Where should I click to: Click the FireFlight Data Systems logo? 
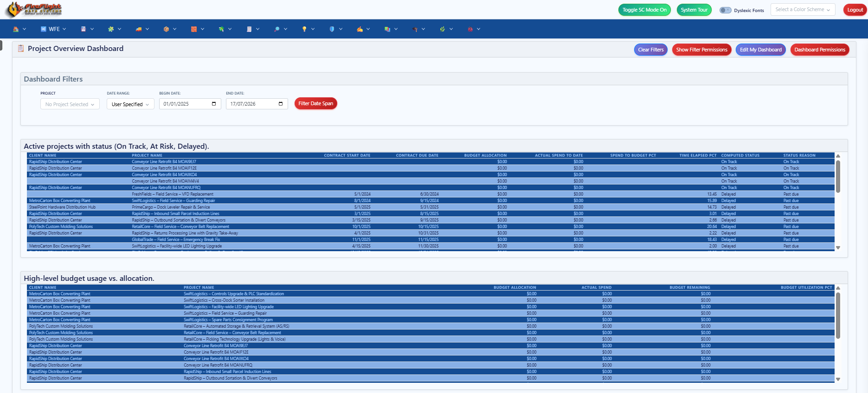click(x=34, y=9)
